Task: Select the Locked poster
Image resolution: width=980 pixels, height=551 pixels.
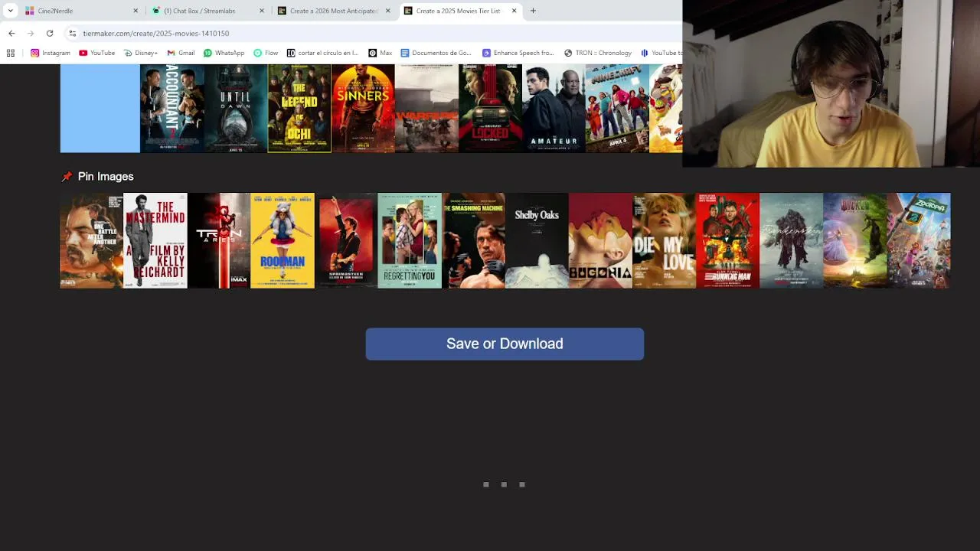Action: pos(490,109)
